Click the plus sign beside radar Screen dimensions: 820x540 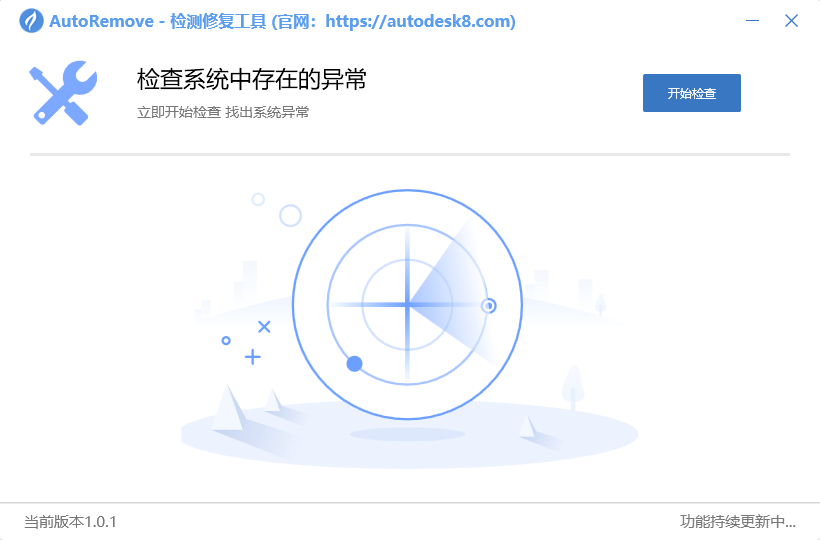(253, 357)
